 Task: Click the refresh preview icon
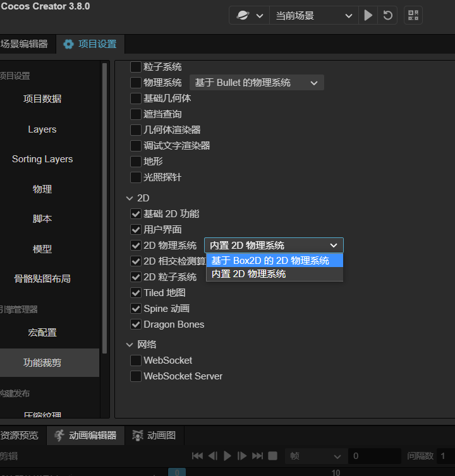click(387, 15)
